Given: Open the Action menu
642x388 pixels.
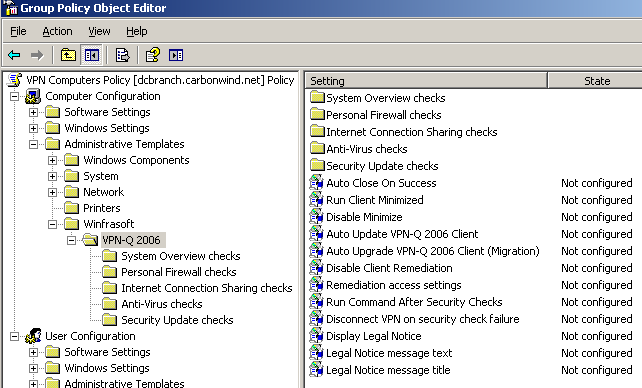Looking at the screenshot, I should 57,31.
